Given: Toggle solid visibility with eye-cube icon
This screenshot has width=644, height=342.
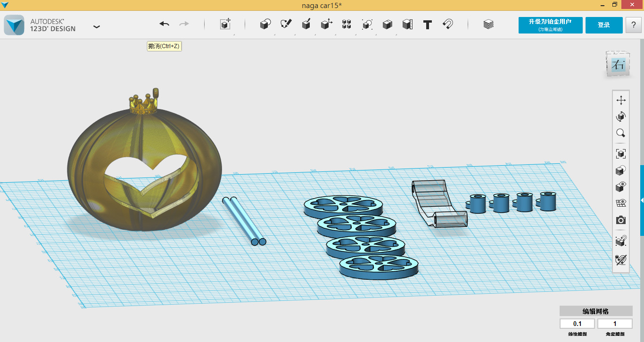Looking at the screenshot, I should pyautogui.click(x=621, y=187).
